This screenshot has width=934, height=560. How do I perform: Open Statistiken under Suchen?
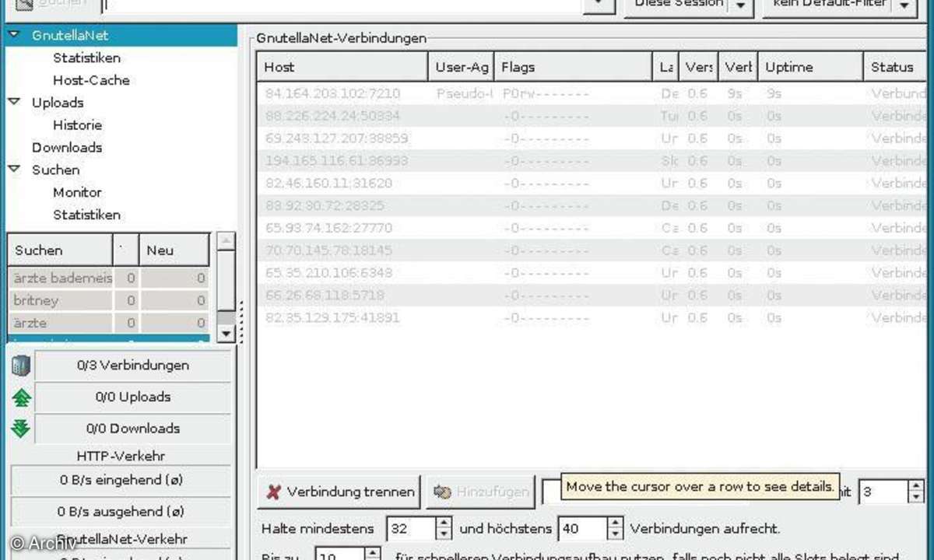coord(86,215)
